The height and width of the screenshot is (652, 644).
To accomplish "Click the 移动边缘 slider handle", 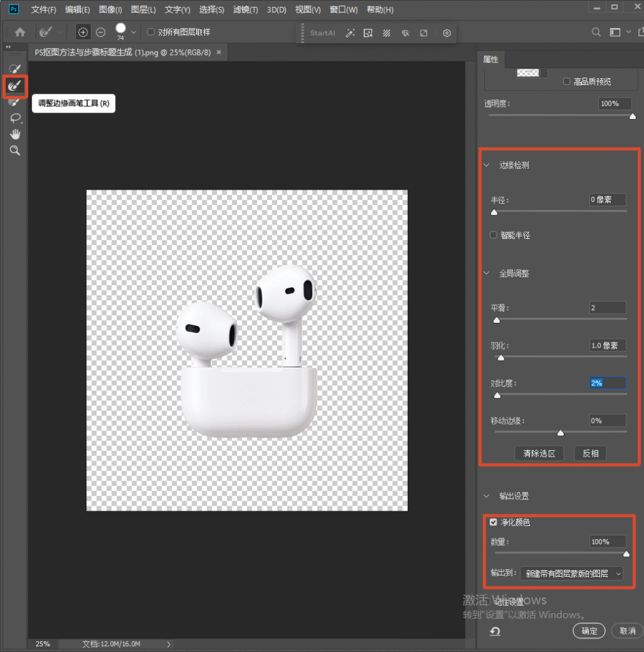I will click(x=561, y=433).
